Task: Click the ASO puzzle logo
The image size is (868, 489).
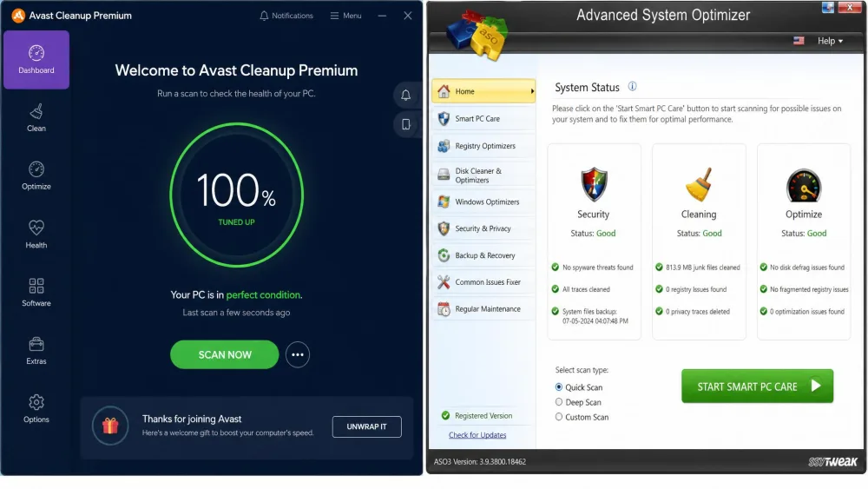Action: click(x=477, y=35)
